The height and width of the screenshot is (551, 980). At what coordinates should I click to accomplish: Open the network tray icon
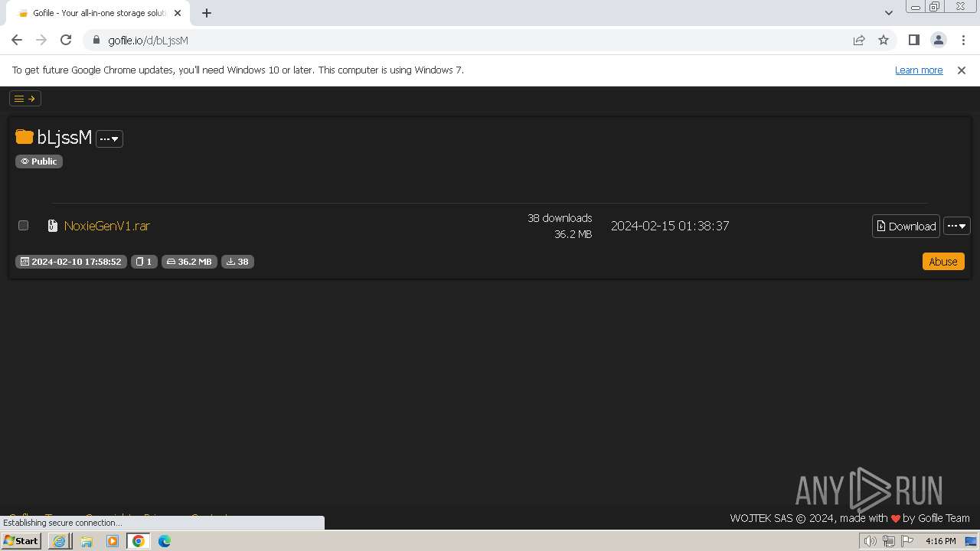pyautogui.click(x=889, y=541)
